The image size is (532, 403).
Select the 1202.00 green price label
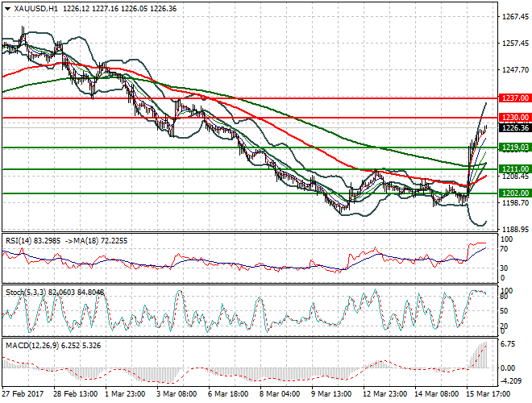[514, 193]
